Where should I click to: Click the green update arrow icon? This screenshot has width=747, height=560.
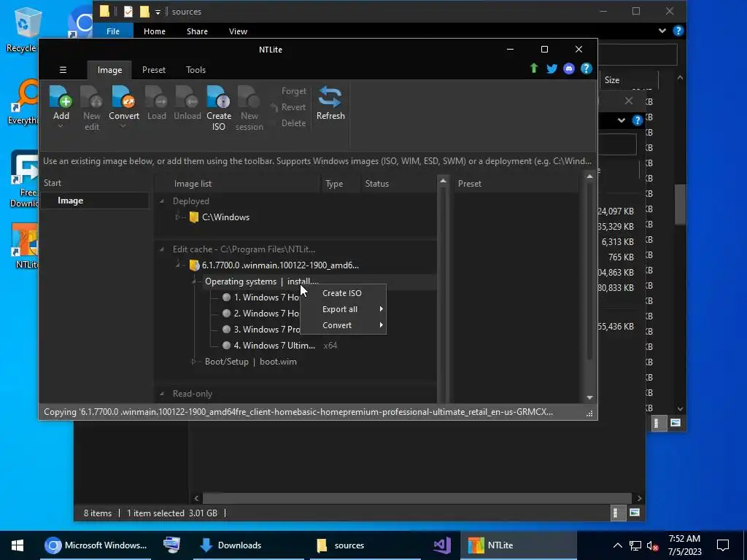pos(534,69)
